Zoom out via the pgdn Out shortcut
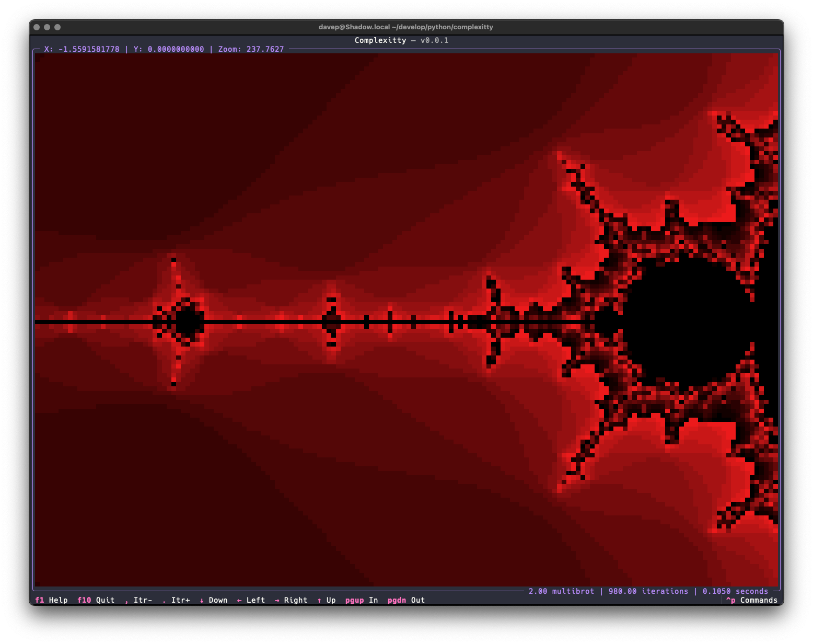The width and height of the screenshot is (813, 644). [406, 600]
